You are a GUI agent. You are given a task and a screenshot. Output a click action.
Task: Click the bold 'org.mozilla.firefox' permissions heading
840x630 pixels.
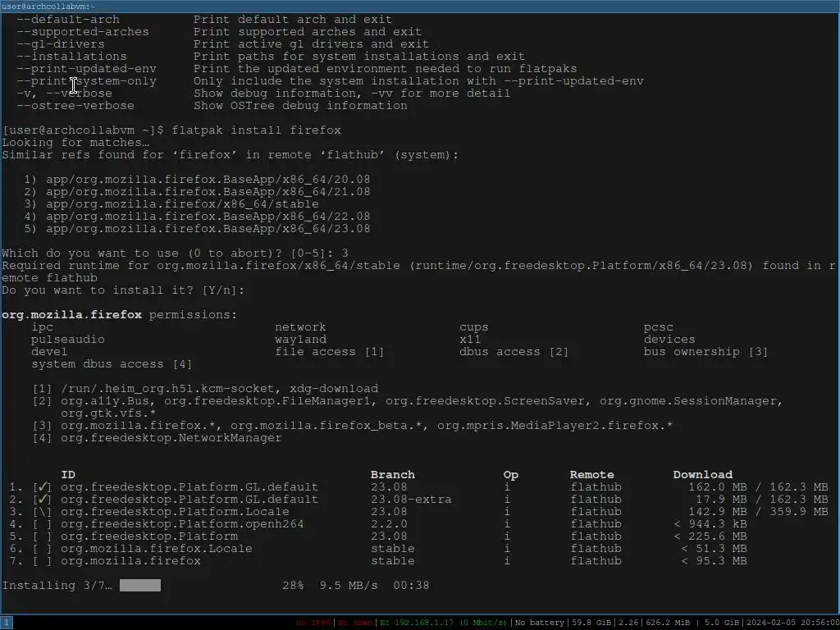point(72,315)
